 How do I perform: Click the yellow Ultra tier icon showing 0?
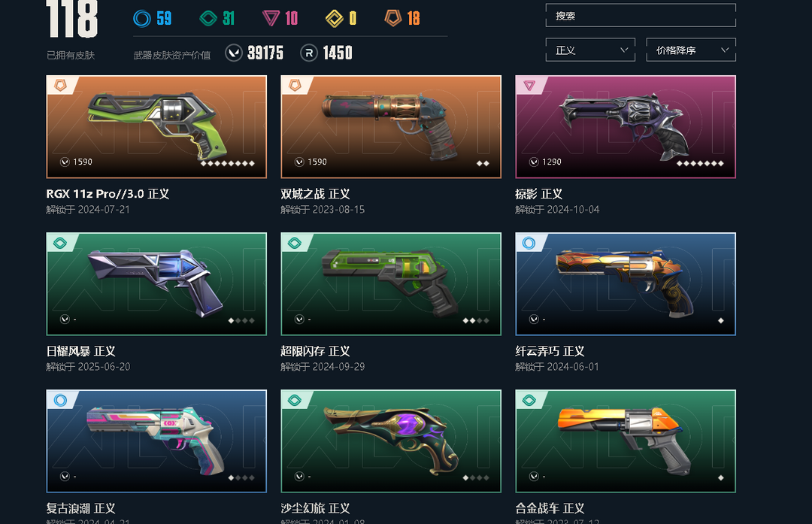click(x=334, y=19)
